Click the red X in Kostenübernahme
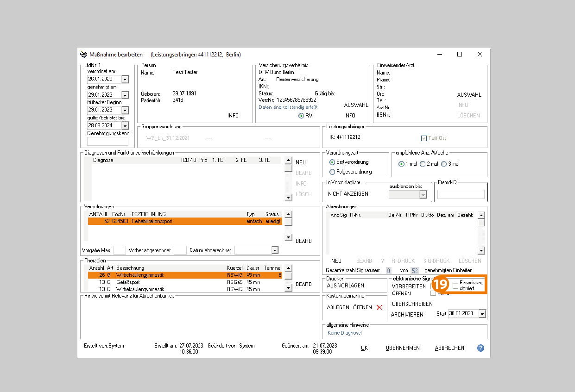The image size is (575, 392). [x=379, y=307]
